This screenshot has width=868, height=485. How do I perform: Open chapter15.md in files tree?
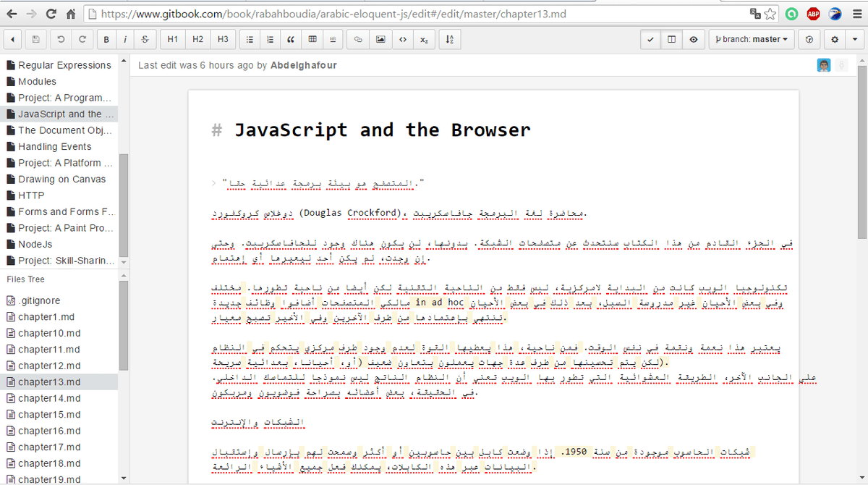pyautogui.click(x=59, y=415)
